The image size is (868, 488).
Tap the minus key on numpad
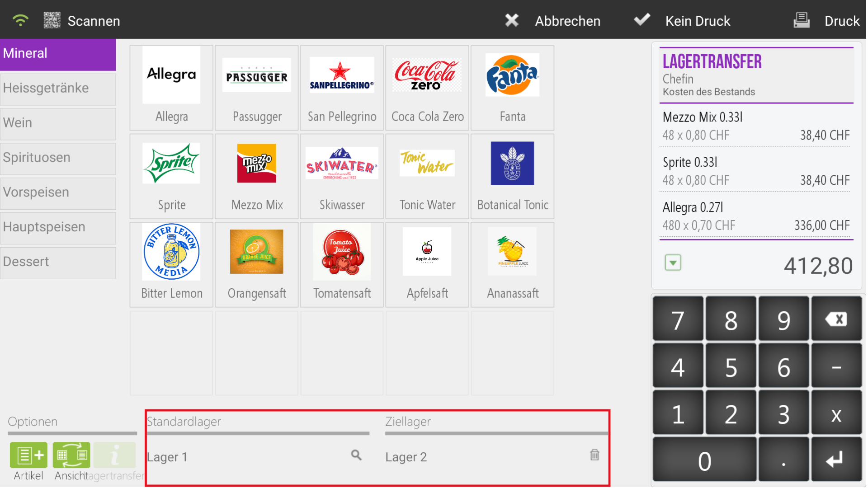(x=836, y=366)
